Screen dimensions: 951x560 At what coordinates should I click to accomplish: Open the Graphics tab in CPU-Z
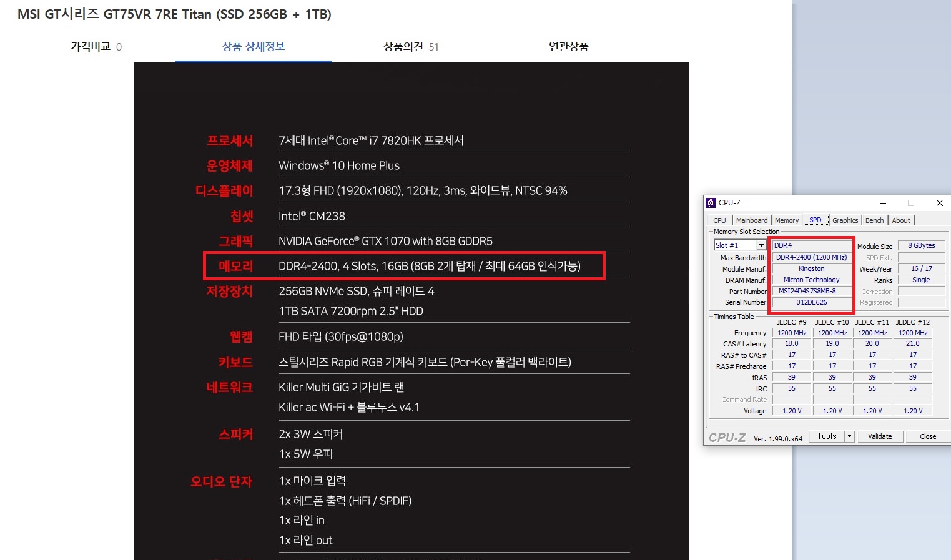point(845,220)
